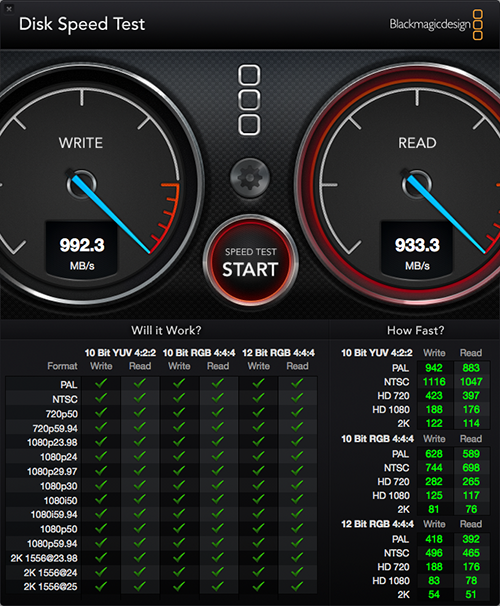Image resolution: width=500 pixels, height=606 pixels.
Task: Click the READ gauge needle hub
Action: point(417,184)
